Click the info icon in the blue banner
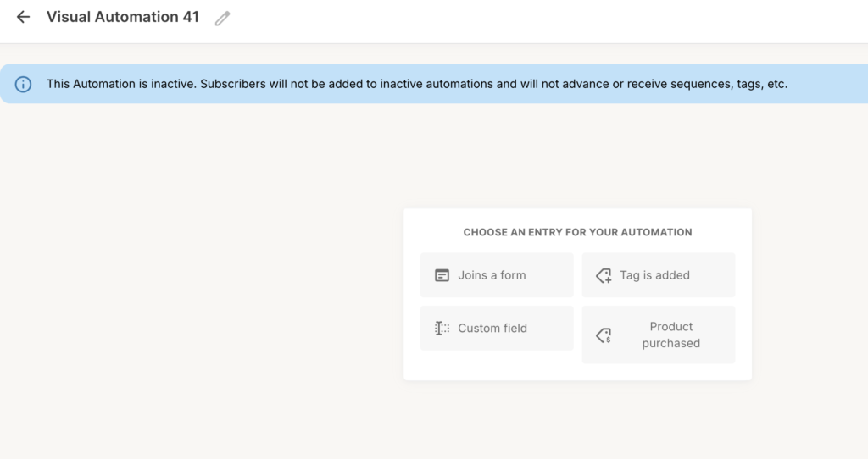The image size is (868, 459). pos(24,85)
